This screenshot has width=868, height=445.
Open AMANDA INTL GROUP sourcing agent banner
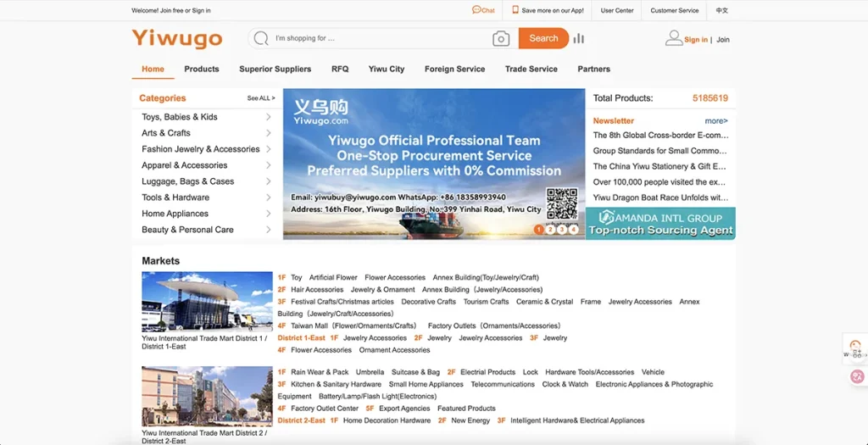[x=660, y=224]
